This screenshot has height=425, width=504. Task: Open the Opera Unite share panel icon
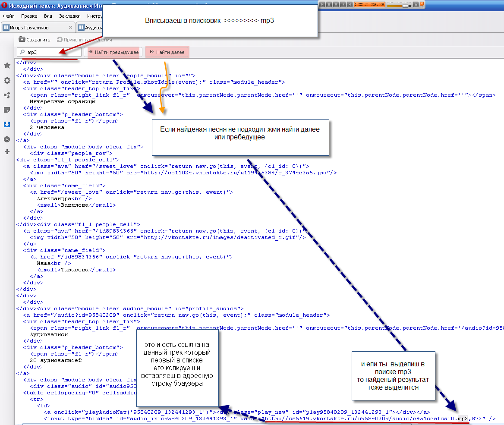[7, 95]
